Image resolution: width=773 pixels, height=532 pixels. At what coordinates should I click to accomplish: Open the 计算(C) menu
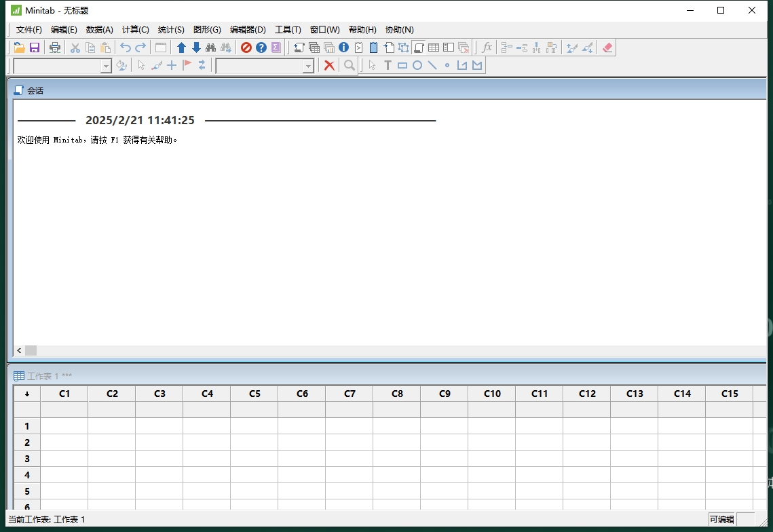click(x=136, y=30)
